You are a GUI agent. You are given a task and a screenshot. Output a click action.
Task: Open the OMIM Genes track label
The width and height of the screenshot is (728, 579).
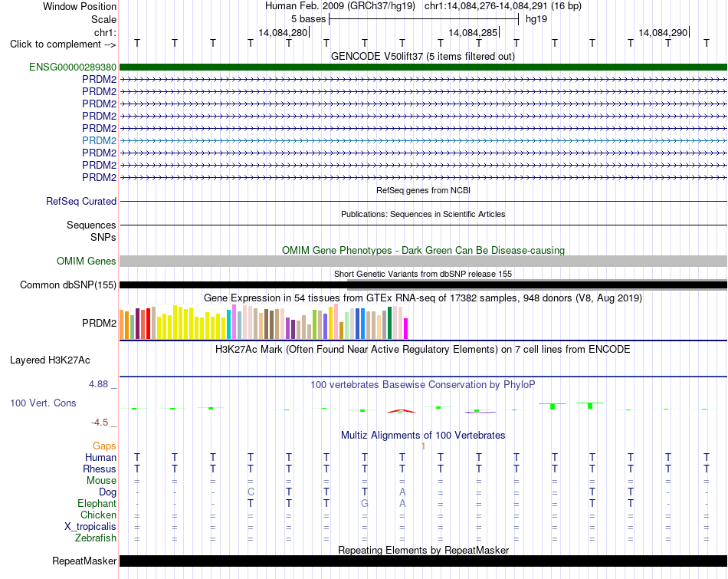tap(86, 262)
